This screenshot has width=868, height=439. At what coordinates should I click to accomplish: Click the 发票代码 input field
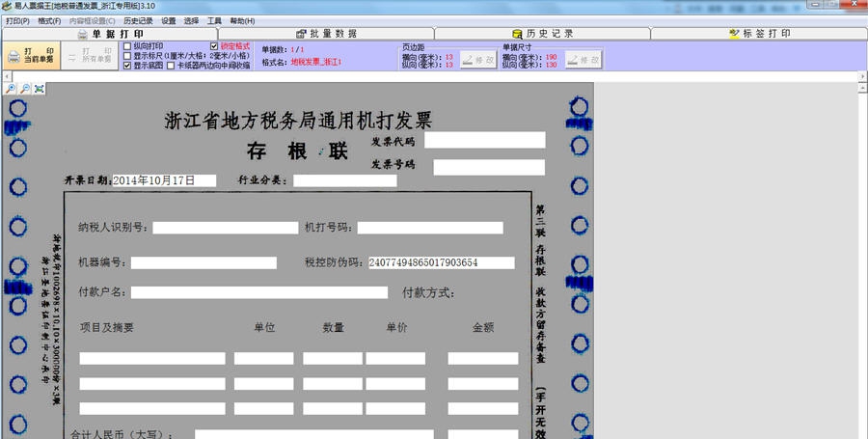pos(485,140)
